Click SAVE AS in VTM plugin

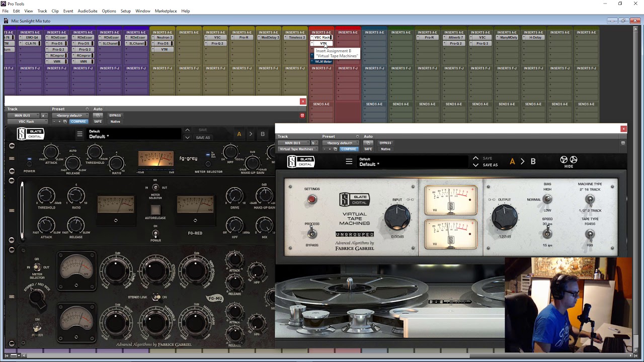[x=490, y=165]
